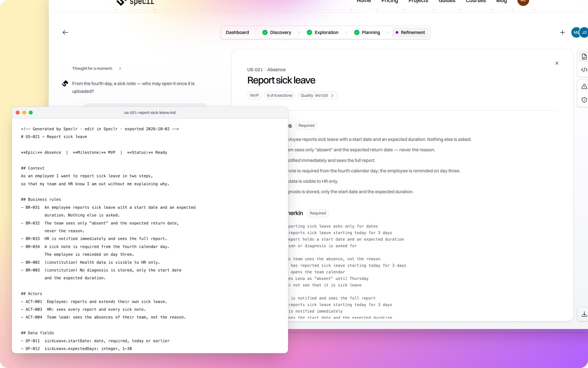The width and height of the screenshot is (588, 368).
Task: Click the Speclr logo
Action: (x=135, y=2)
